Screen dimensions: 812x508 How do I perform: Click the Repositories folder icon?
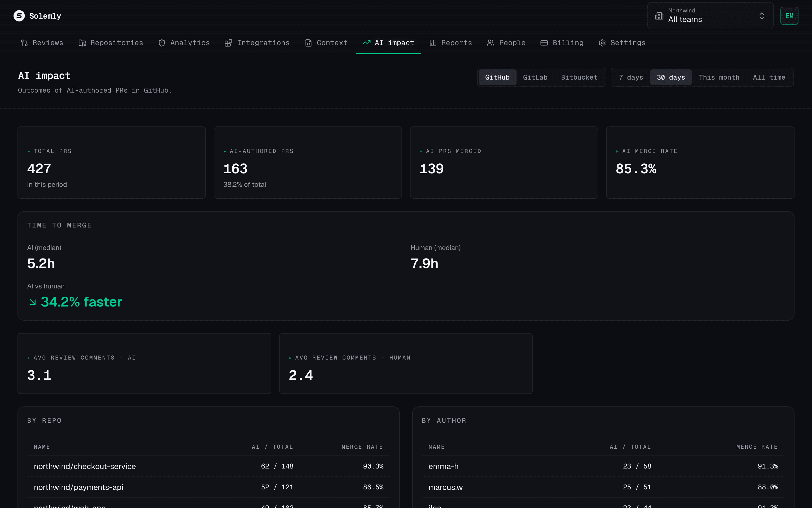82,43
